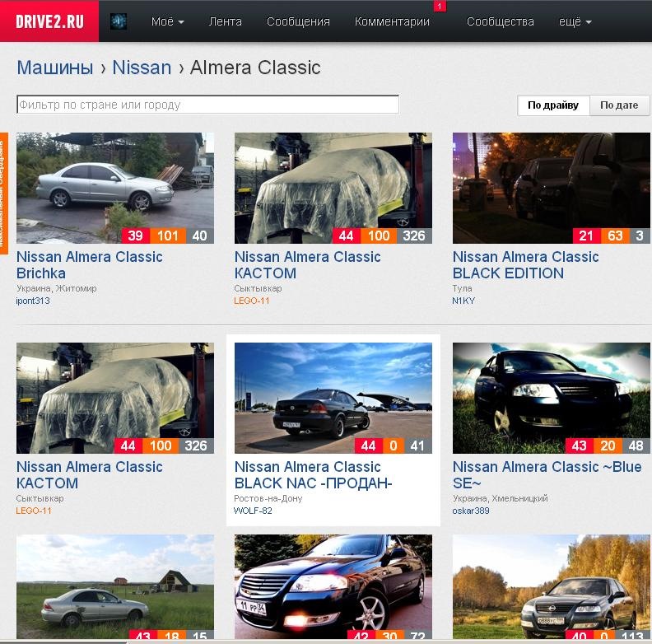
Task: Click location text Украина, Житомир
Action: click(57, 288)
